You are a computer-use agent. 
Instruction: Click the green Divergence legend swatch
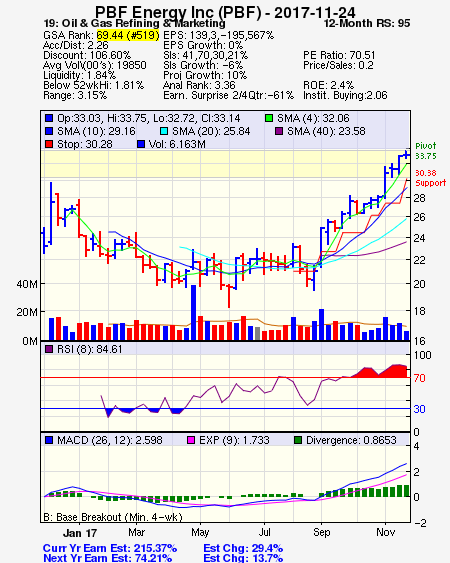[x=298, y=440]
